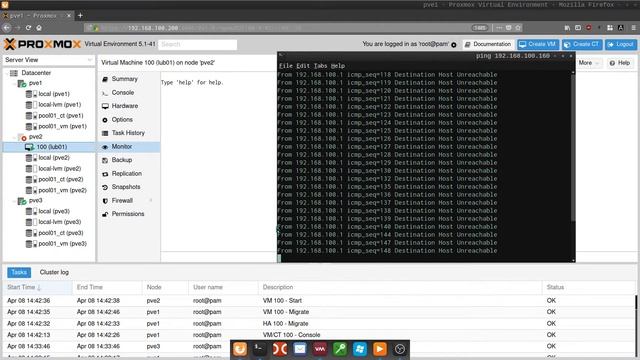Viewport: 640px width, 360px height.
Task: Open the terminal icon in the dock
Action: coord(260,349)
